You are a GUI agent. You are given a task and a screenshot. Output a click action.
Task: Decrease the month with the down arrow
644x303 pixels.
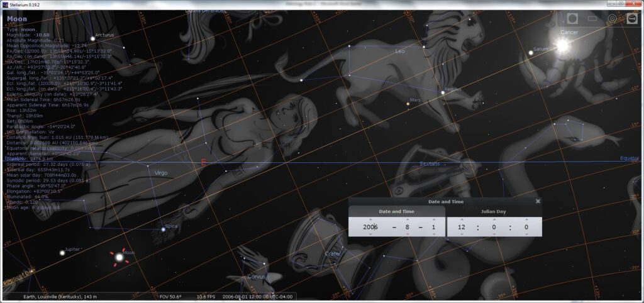408,234
